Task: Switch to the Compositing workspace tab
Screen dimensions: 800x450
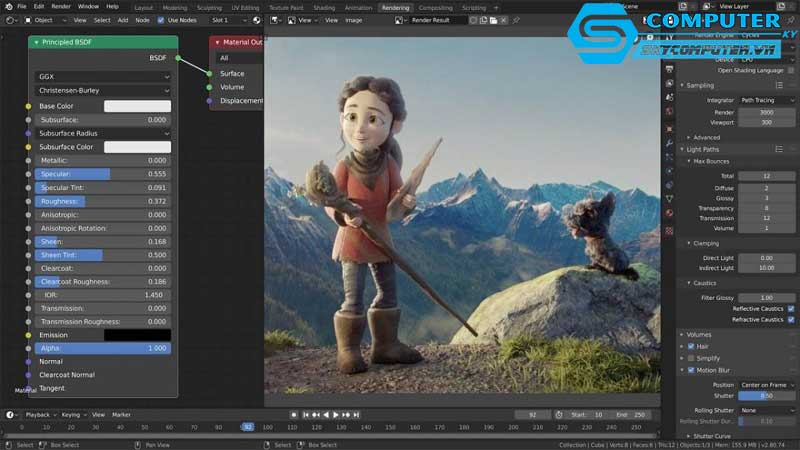Action: click(x=435, y=7)
